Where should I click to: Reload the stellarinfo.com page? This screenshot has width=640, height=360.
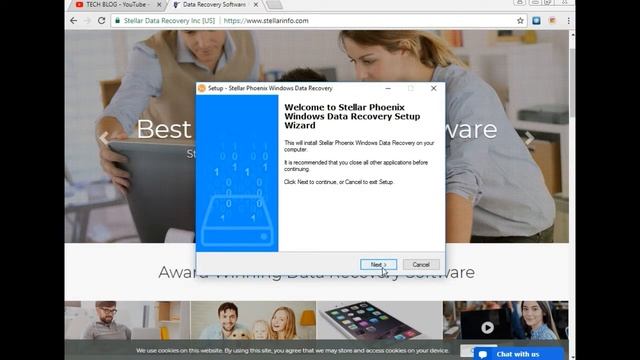click(101, 20)
